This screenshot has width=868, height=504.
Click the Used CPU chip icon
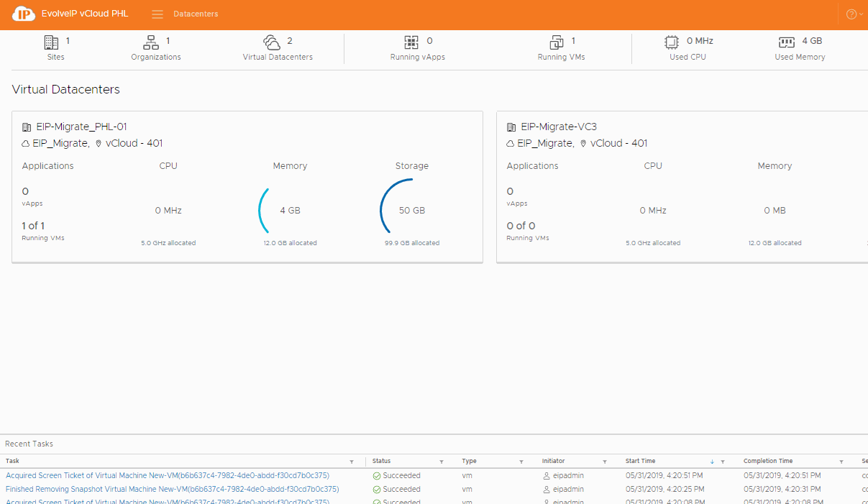(672, 42)
